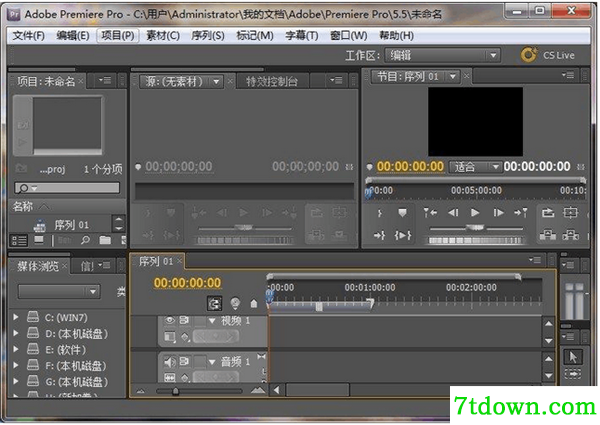Click the Project panel search field
This screenshot has width=600, height=425.
tap(67, 187)
